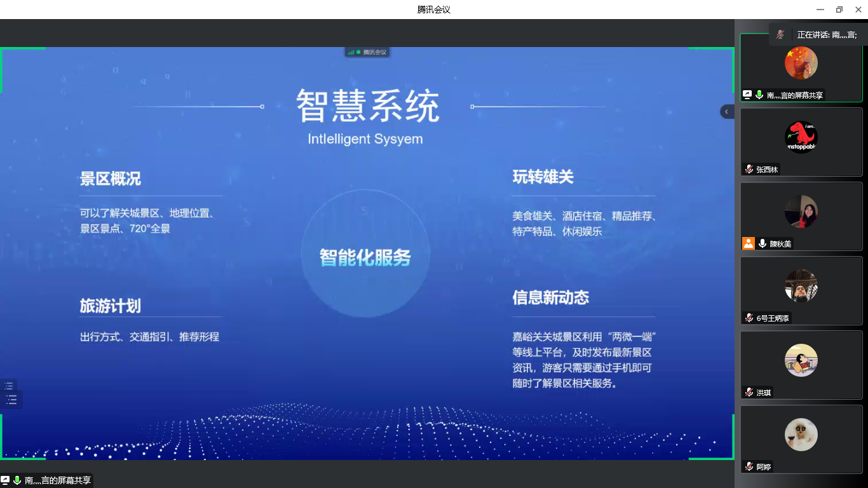Click 洪琪's muted microphone icon
This screenshot has width=868, height=488.
tap(749, 393)
